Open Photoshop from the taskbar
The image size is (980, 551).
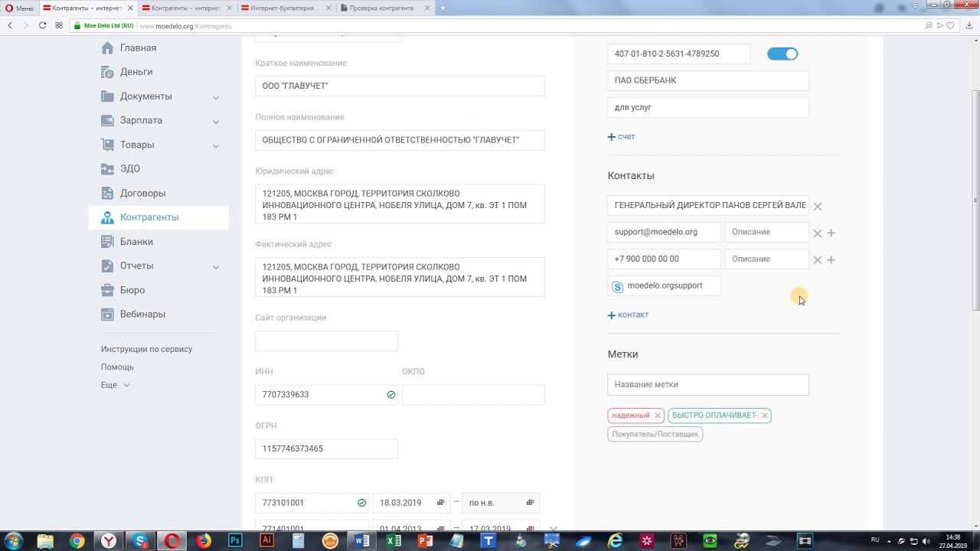click(x=235, y=541)
